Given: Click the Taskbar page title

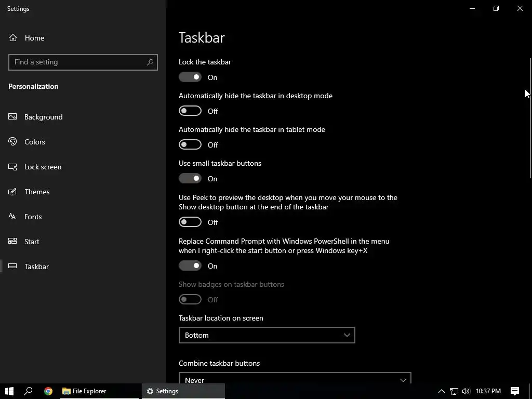Looking at the screenshot, I should (202, 37).
